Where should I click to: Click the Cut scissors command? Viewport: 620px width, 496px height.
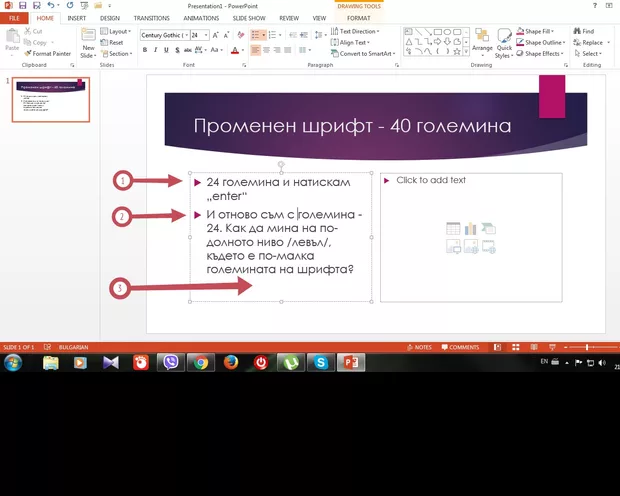(x=33, y=31)
